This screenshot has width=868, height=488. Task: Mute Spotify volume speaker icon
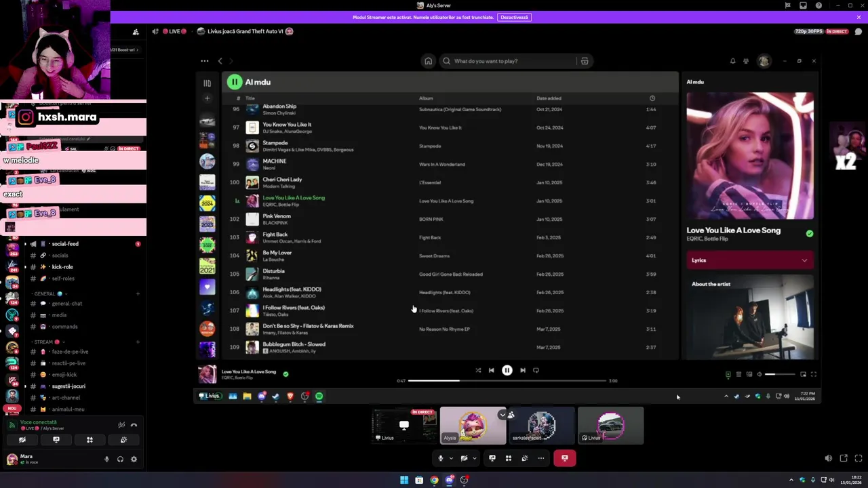click(x=759, y=374)
